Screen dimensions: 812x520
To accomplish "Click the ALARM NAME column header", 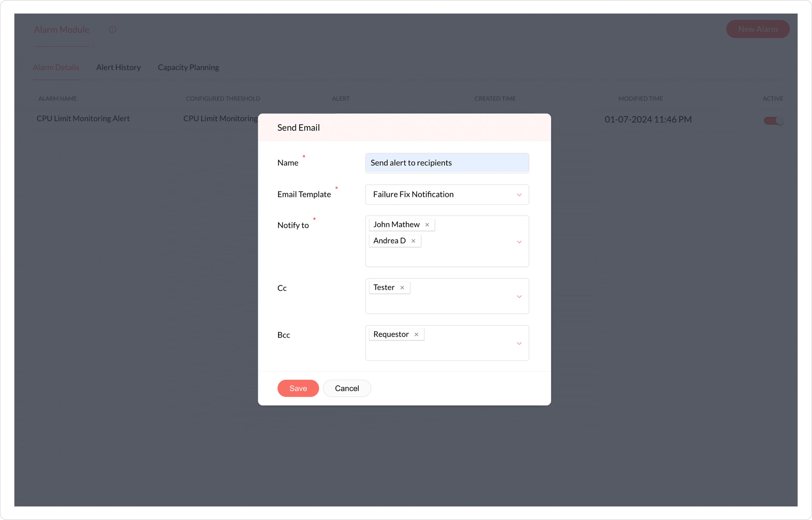I will click(x=57, y=99).
